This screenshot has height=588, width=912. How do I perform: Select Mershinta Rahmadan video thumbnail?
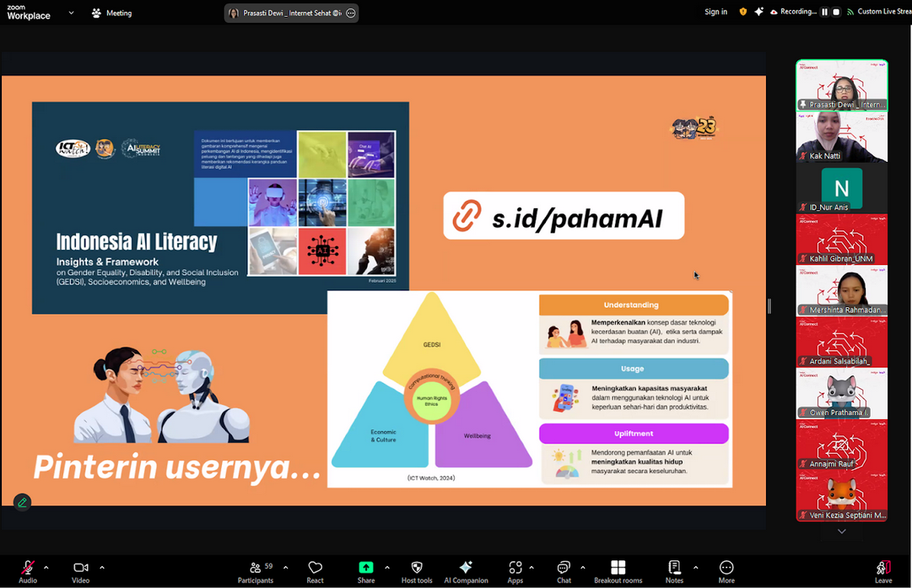[842, 290]
